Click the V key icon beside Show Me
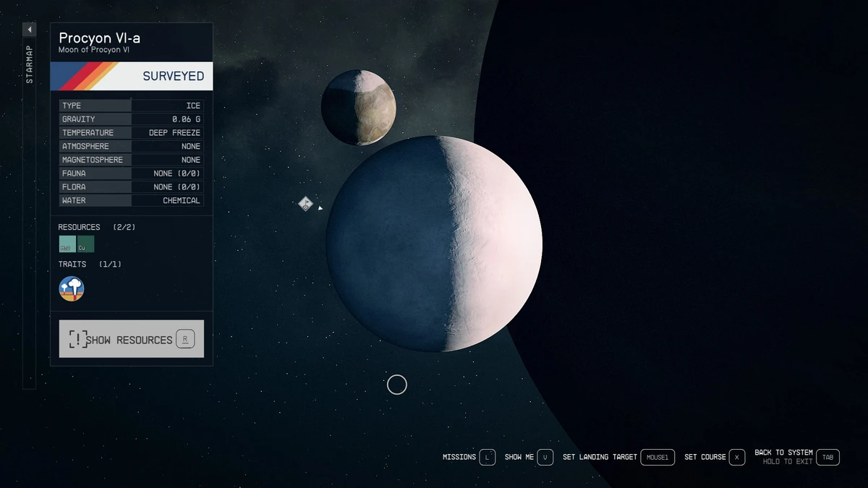The width and height of the screenshot is (868, 488). click(545, 457)
